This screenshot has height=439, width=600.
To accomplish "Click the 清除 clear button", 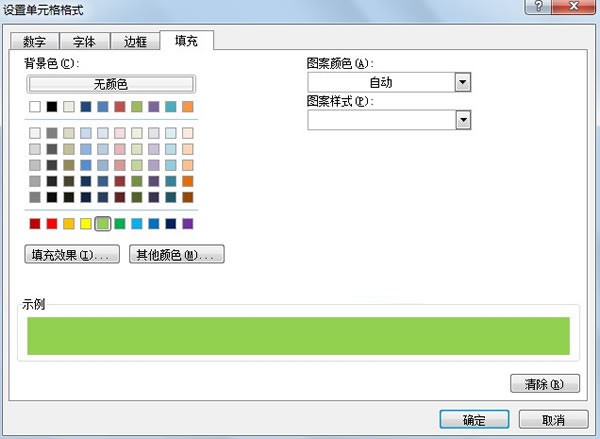I will [545, 384].
